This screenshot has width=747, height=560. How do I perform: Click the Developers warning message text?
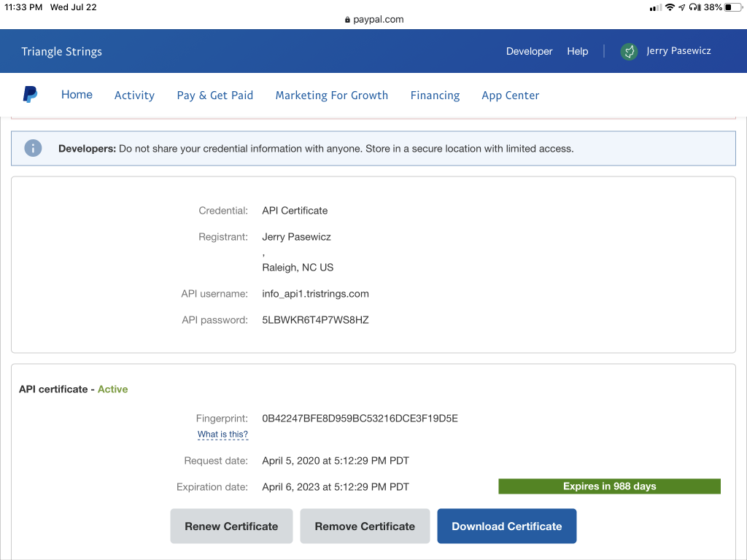(x=316, y=149)
